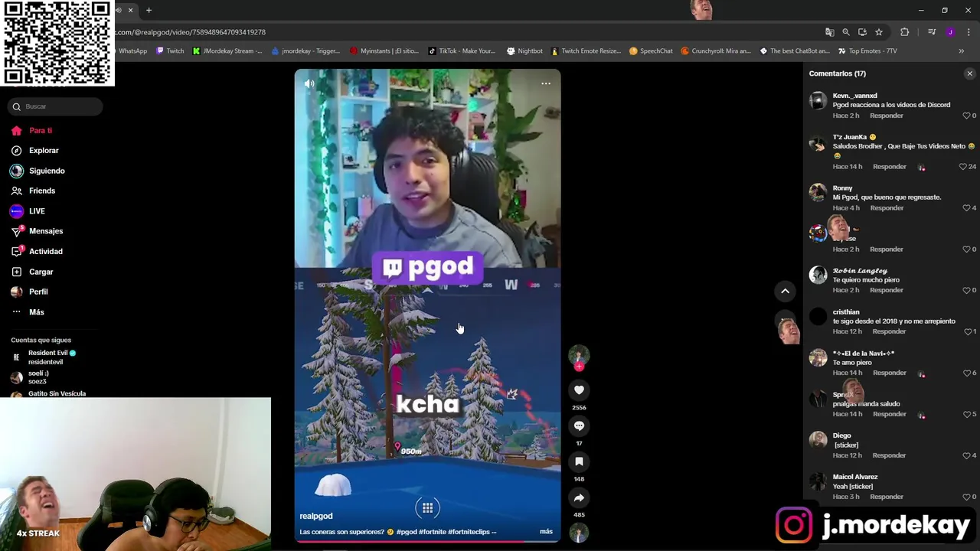
Task: Bookmark the page with the star icon
Action: [x=879, y=32]
